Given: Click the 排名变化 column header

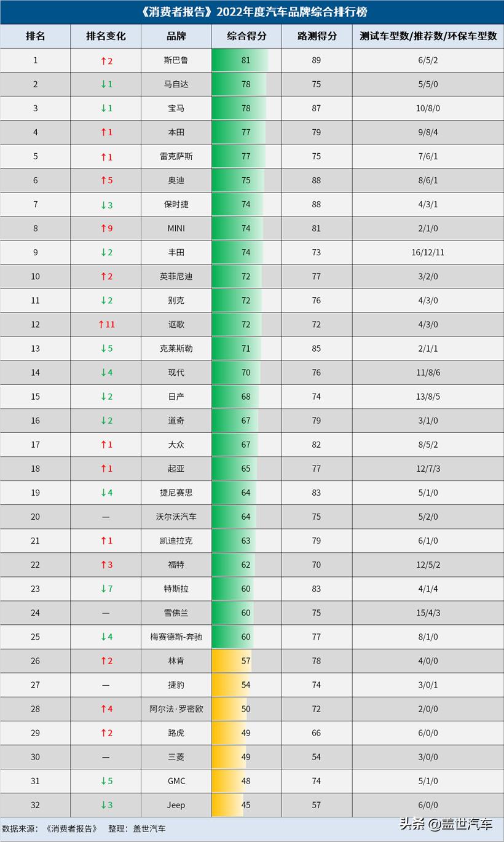Looking at the screenshot, I should [106, 36].
